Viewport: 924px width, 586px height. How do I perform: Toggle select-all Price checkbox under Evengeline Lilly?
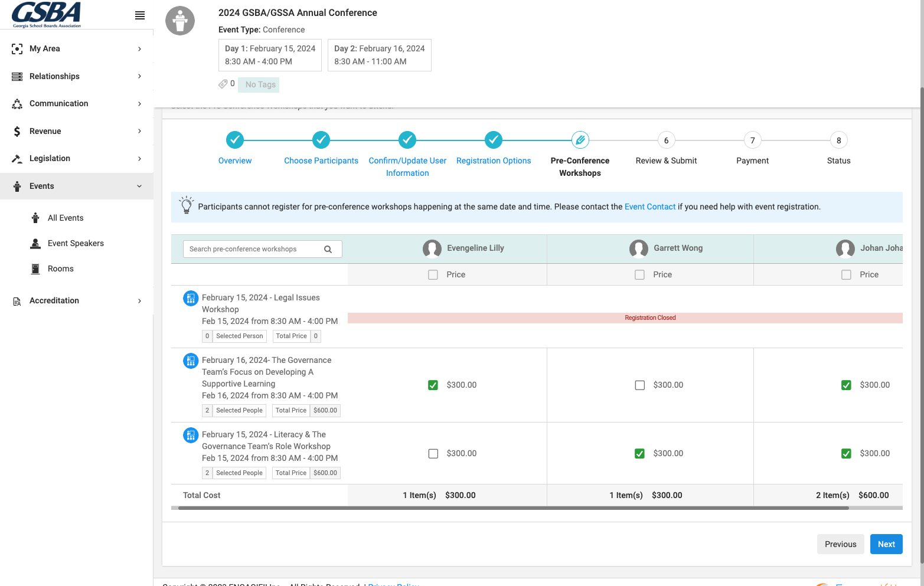[433, 275]
